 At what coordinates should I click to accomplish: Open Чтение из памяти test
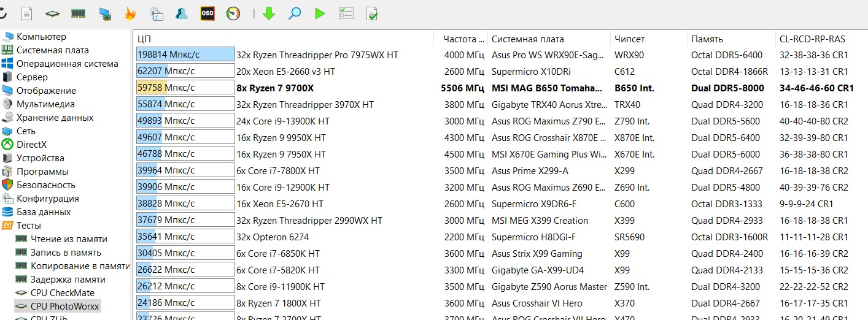(x=69, y=239)
